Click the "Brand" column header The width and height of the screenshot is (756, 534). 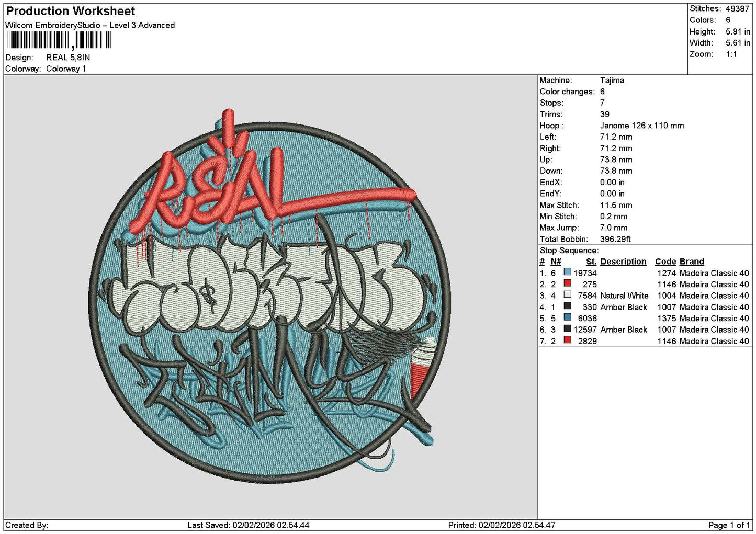point(692,262)
